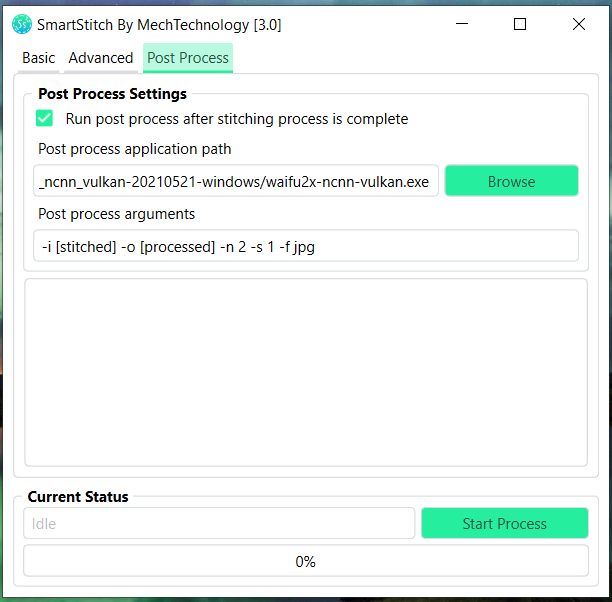Screen dimensions: 612x602
Task: Click the Idle status field
Action: [219, 523]
